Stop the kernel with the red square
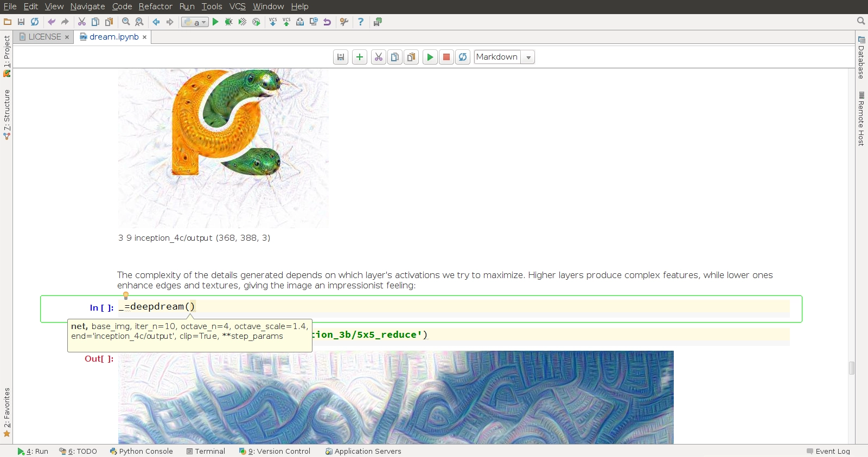Screen dimensions: 868x457 coord(446,57)
